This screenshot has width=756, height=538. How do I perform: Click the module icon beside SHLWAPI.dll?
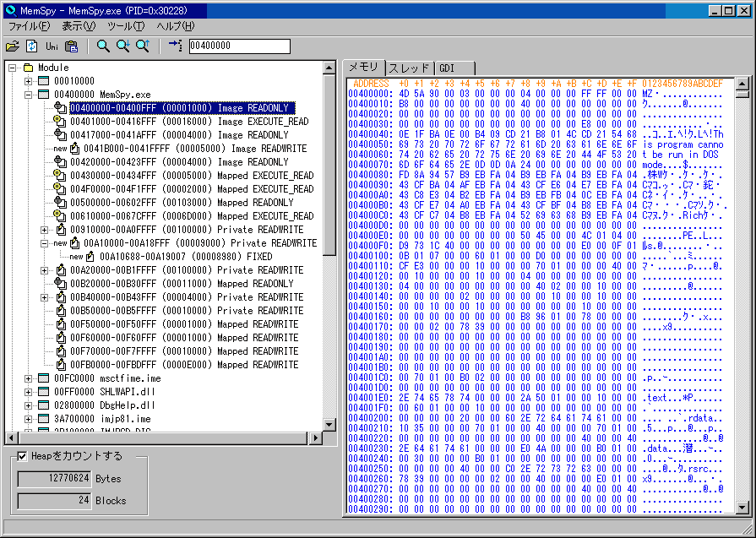[43, 391]
